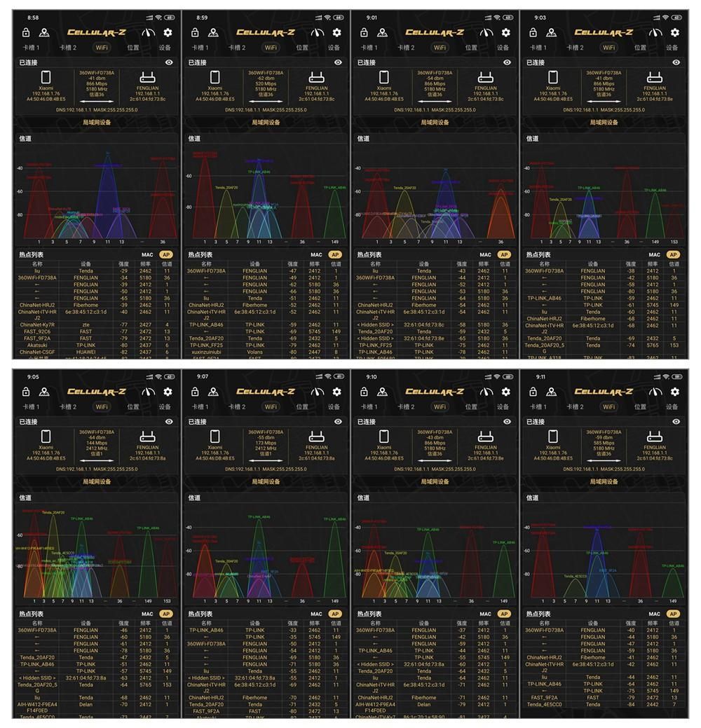Click the eye visibility icon in 9:11 screenshot
701x728 pixels.
click(x=676, y=422)
